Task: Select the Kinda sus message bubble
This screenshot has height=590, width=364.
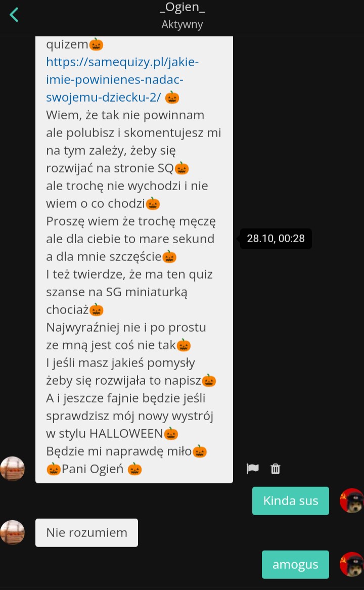Action: coord(291,501)
